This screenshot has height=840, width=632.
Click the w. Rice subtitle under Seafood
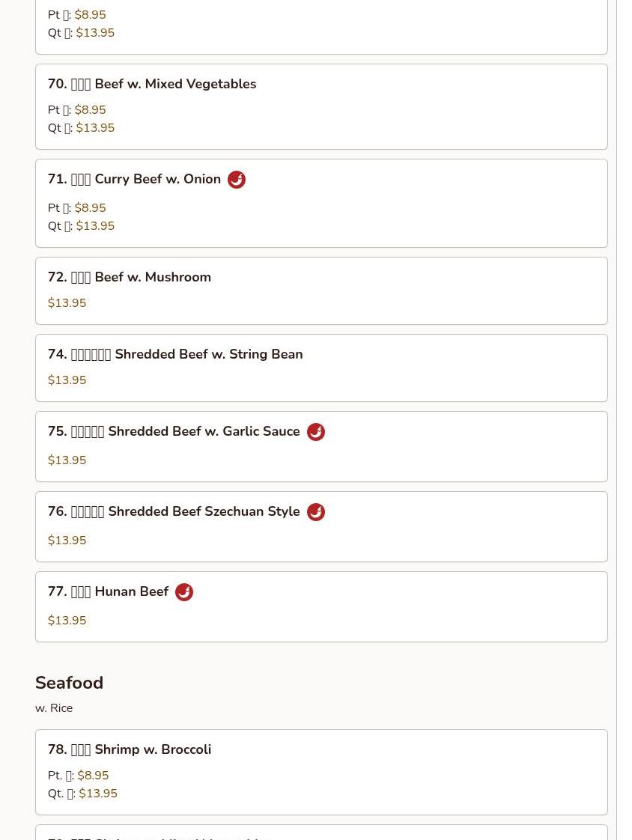[x=54, y=708]
